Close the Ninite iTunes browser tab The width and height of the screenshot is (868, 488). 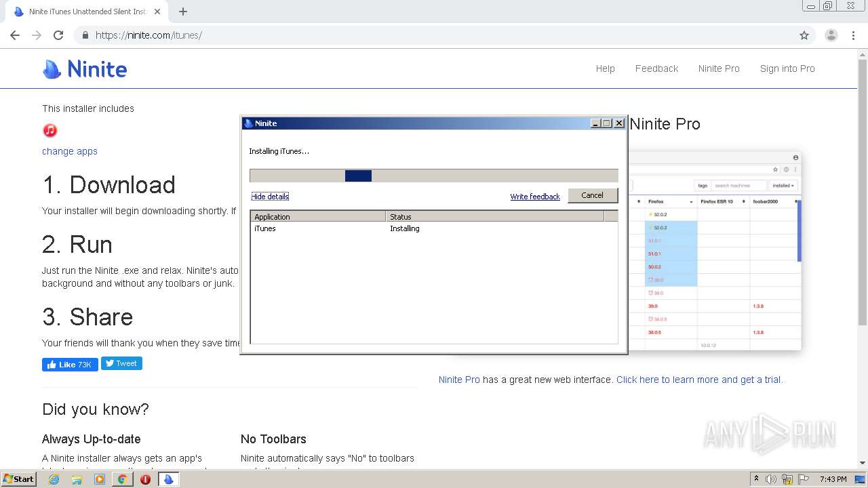tap(158, 12)
